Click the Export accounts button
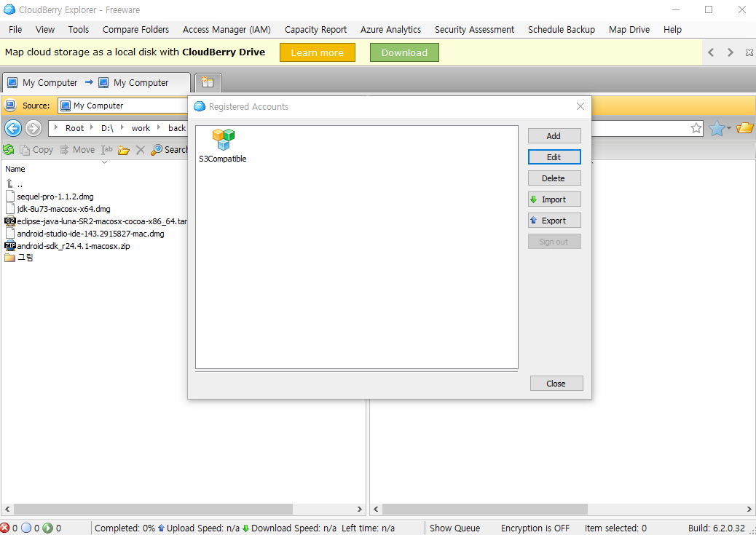The image size is (756, 535). [554, 221]
